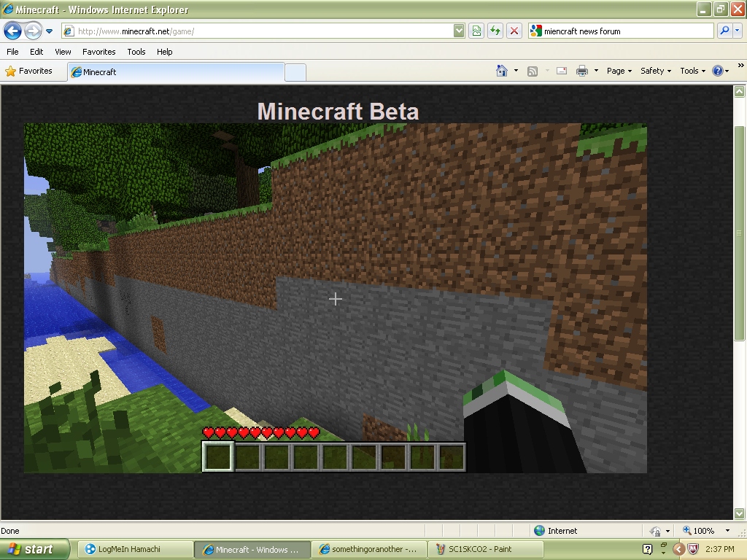Click the Compatibility View icon

tap(476, 31)
